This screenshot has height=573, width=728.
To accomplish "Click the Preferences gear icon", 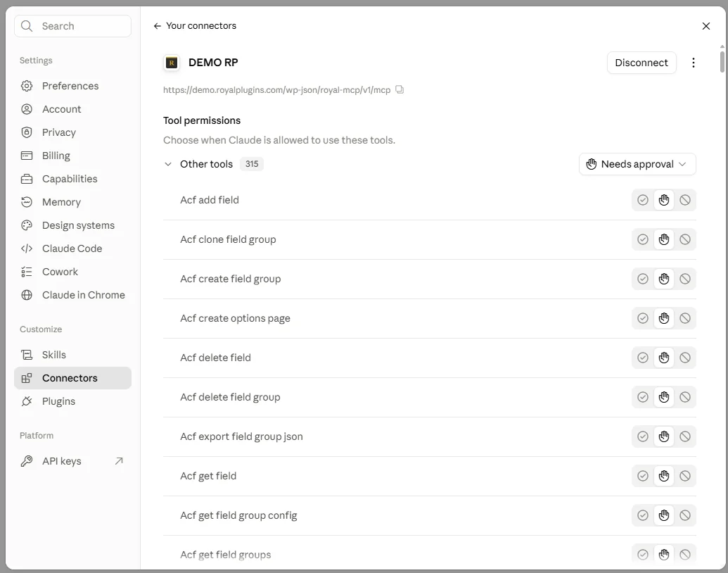I will click(x=27, y=86).
